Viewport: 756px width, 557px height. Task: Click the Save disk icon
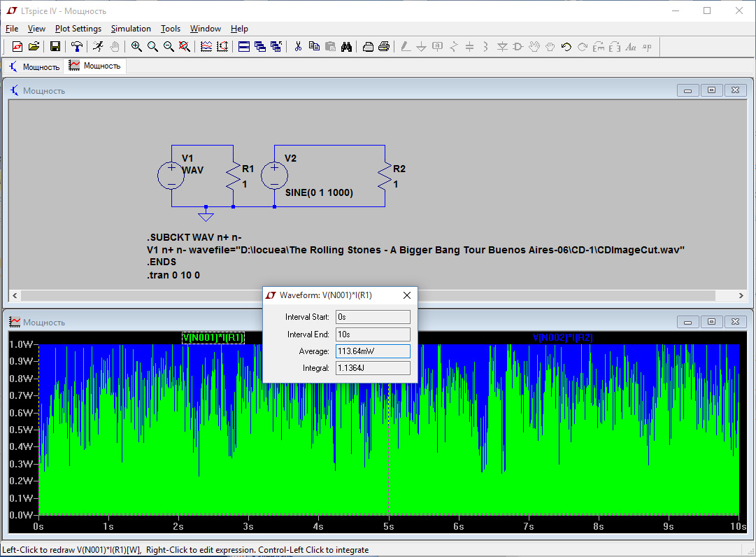[x=55, y=47]
